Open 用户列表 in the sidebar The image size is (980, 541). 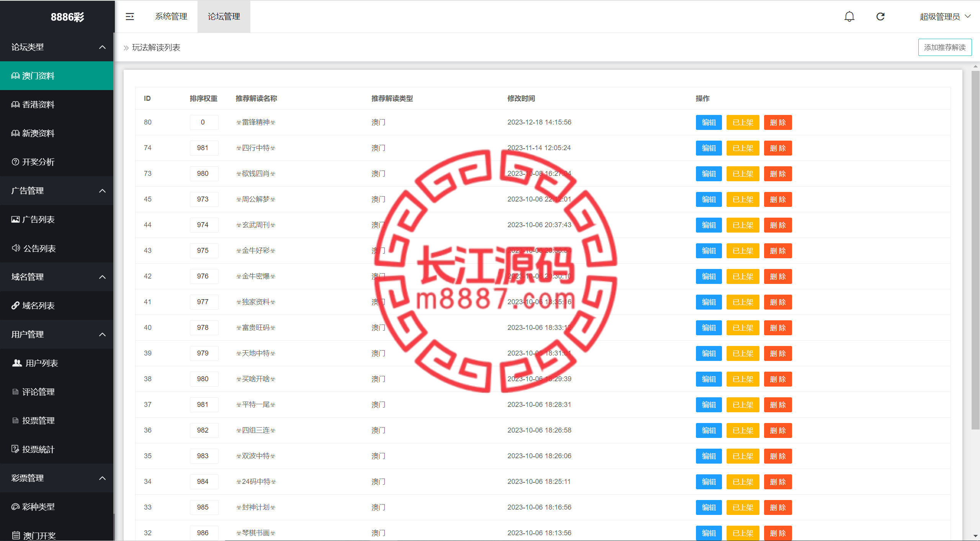pos(57,363)
